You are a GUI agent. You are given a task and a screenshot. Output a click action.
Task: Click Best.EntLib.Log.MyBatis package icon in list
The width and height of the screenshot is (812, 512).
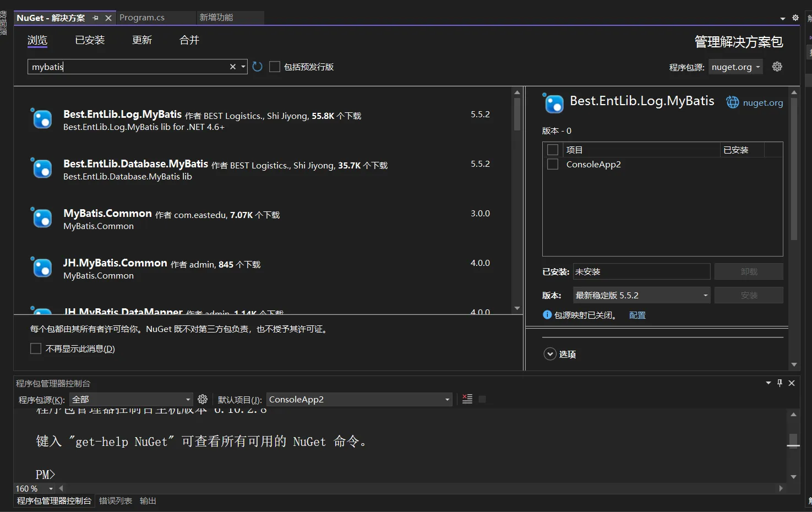[x=41, y=118]
